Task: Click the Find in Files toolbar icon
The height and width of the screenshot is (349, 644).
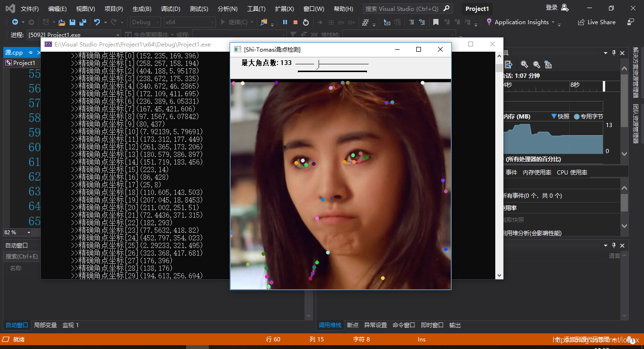Action: [264, 22]
